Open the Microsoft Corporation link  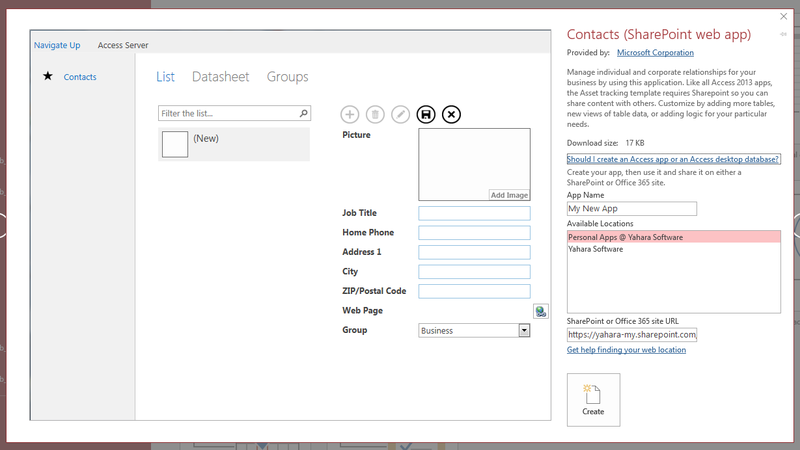[654, 53]
